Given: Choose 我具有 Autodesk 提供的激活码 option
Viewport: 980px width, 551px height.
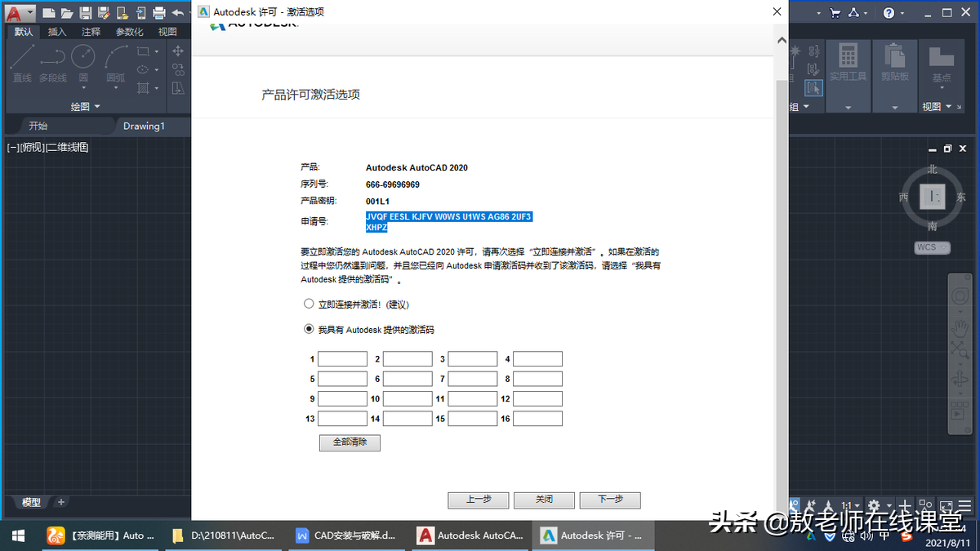Looking at the screenshot, I should coord(310,329).
